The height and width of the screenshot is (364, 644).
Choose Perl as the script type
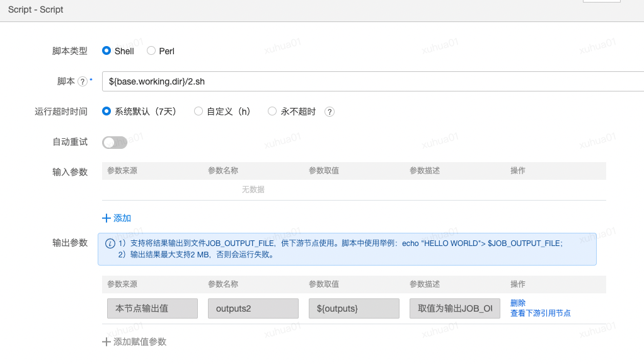[x=151, y=50]
